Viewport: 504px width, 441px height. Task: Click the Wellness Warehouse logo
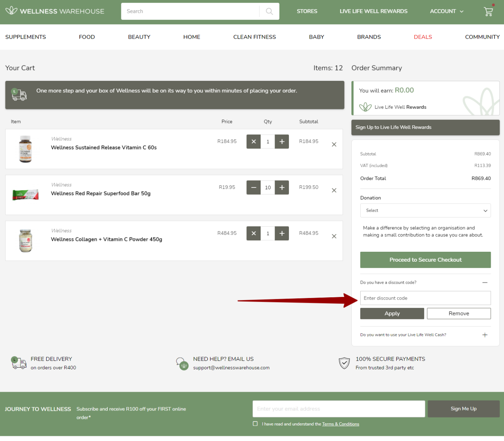55,11
